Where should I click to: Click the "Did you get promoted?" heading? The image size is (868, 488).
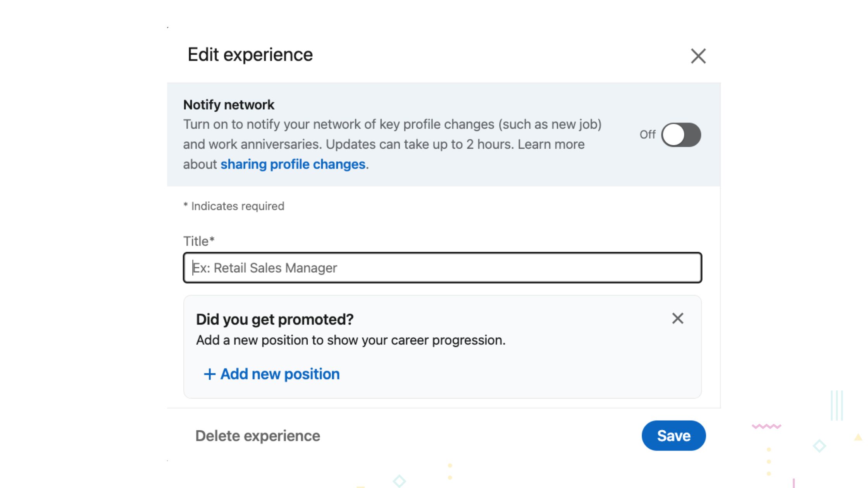click(275, 320)
